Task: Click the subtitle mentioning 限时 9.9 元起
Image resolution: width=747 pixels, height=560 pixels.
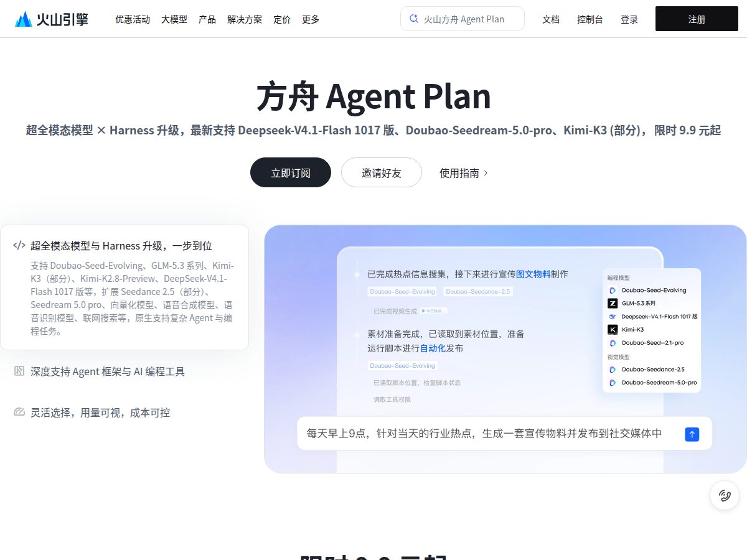Action: (x=374, y=130)
